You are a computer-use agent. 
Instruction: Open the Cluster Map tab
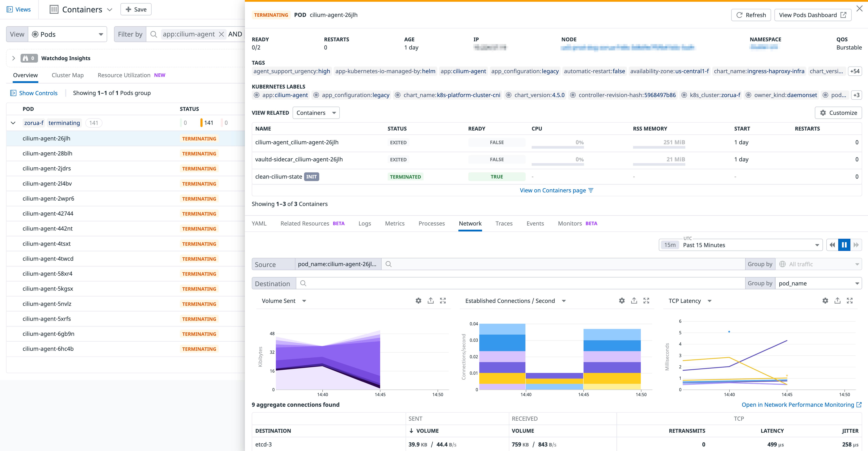(67, 75)
